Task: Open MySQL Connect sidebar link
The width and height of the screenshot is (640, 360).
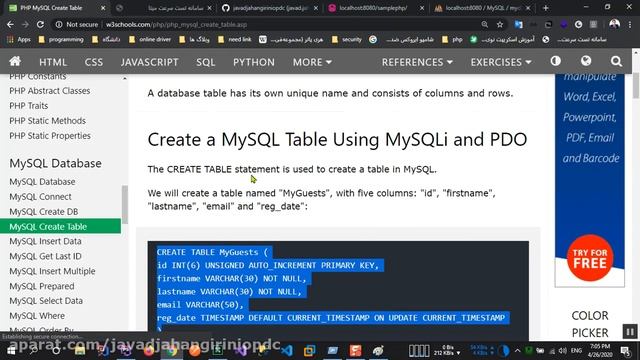Action: click(x=40, y=197)
